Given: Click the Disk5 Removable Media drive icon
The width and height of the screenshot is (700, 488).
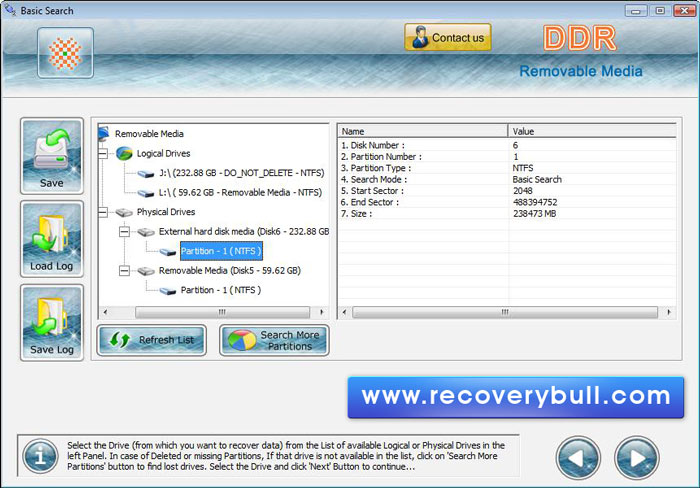Looking at the screenshot, I should 146,271.
